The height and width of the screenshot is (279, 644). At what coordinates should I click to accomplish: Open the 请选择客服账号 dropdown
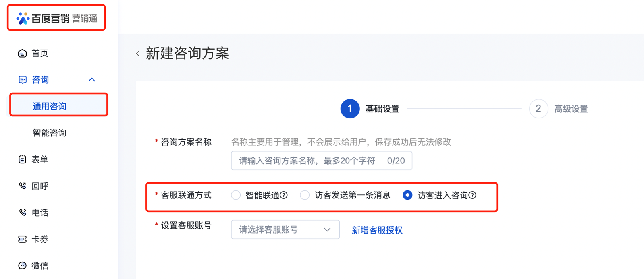click(x=285, y=229)
